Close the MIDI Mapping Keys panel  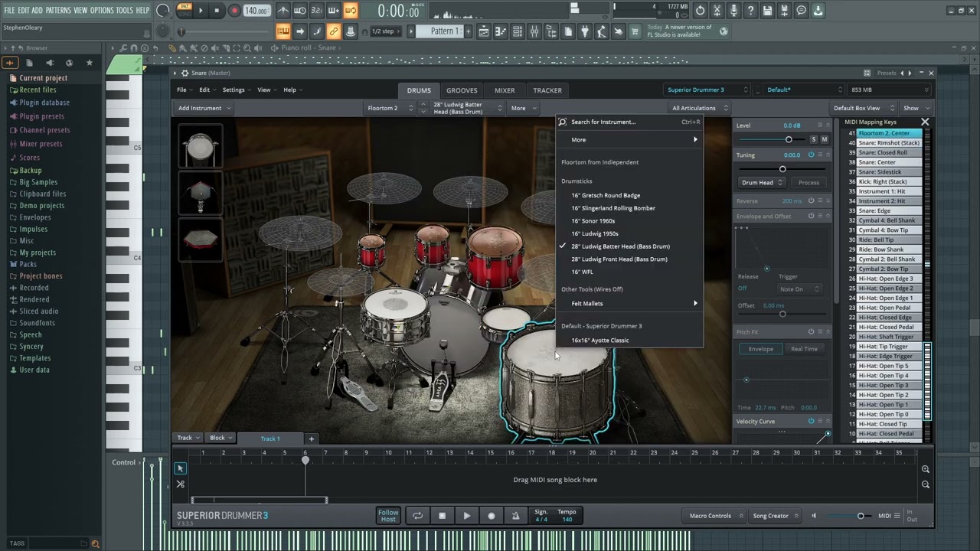[x=925, y=122]
